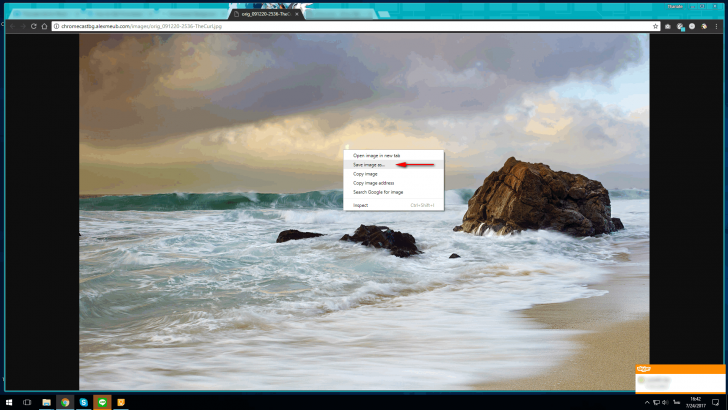The width and height of the screenshot is (728, 410).
Task: Open File Explorer from the taskbar
Action: click(46, 402)
